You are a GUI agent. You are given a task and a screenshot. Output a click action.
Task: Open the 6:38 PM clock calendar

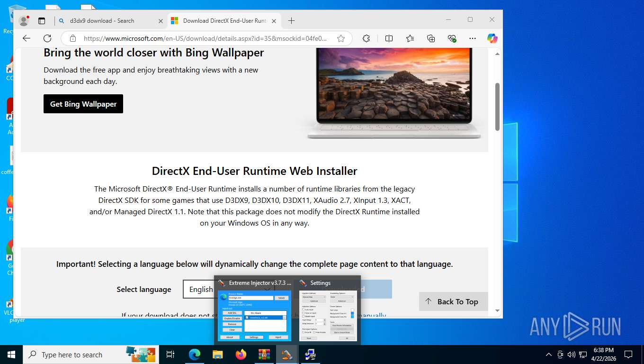(x=603, y=355)
